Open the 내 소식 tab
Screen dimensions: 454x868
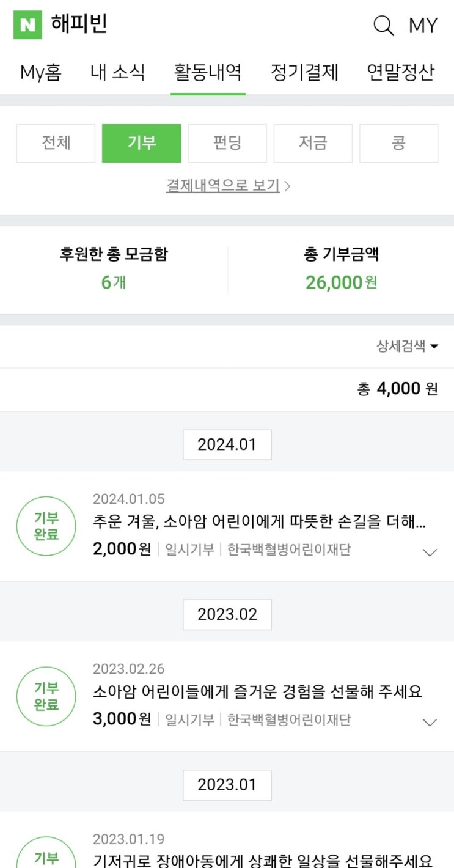click(x=118, y=72)
